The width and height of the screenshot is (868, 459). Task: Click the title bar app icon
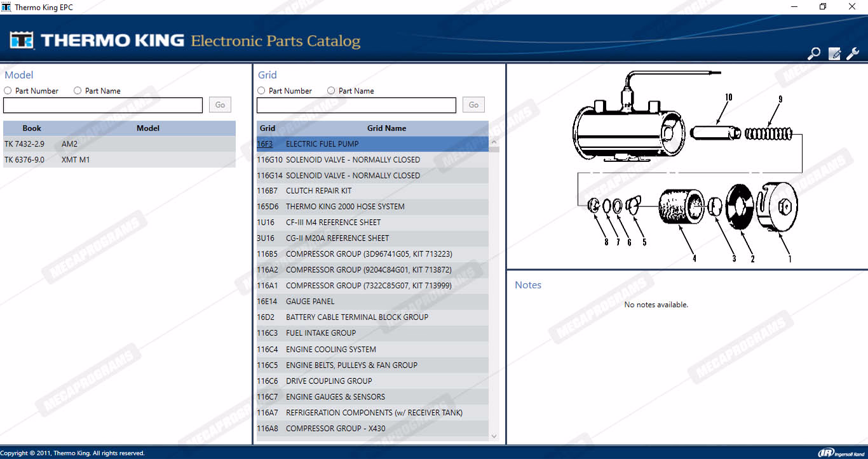[x=6, y=7]
